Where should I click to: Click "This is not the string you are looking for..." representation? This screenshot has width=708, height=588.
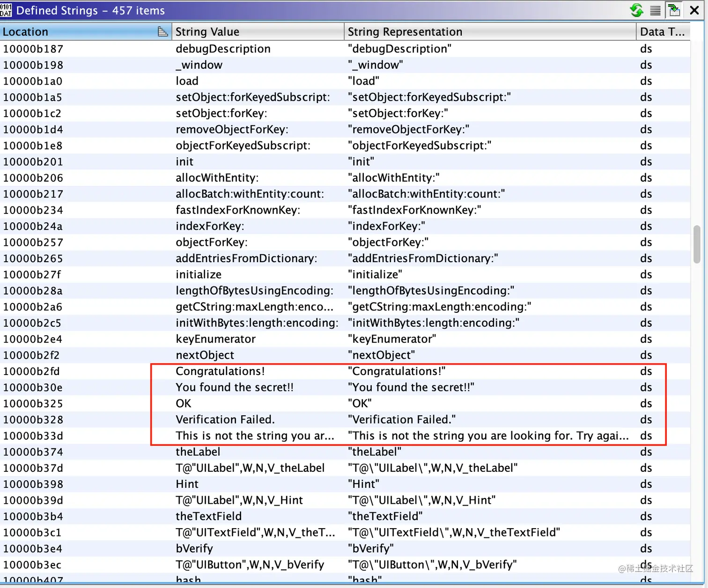coord(488,436)
